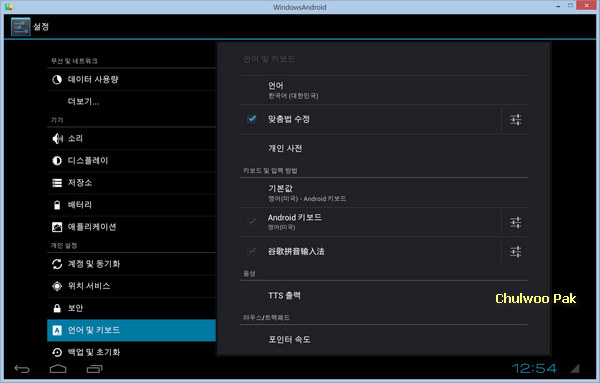The image size is (600, 383).
Task: Select the 소리 sound speaker icon
Action: click(x=57, y=139)
